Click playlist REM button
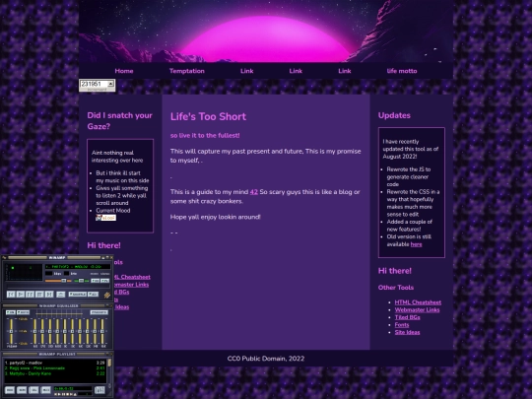532x399 pixels. tap(22, 390)
